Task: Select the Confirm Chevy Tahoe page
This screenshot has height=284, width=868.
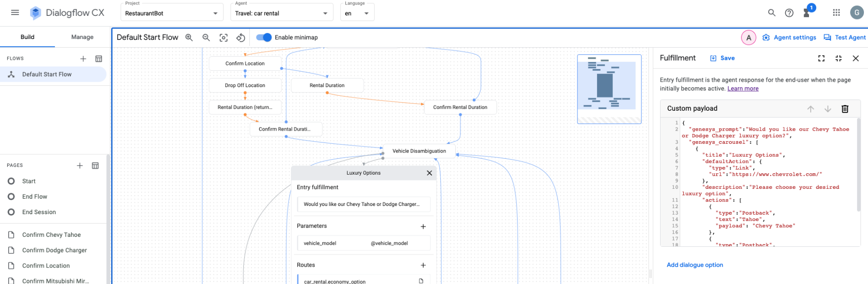Action: click(51, 235)
